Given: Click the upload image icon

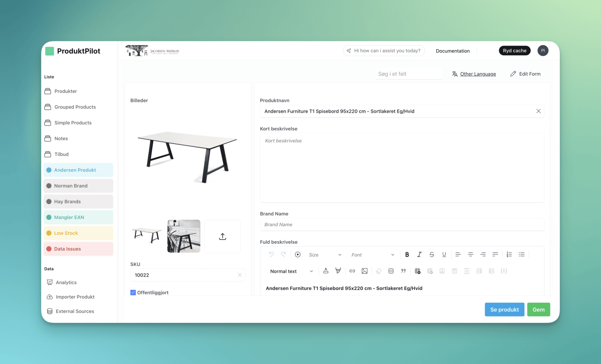Looking at the screenshot, I should point(223,236).
